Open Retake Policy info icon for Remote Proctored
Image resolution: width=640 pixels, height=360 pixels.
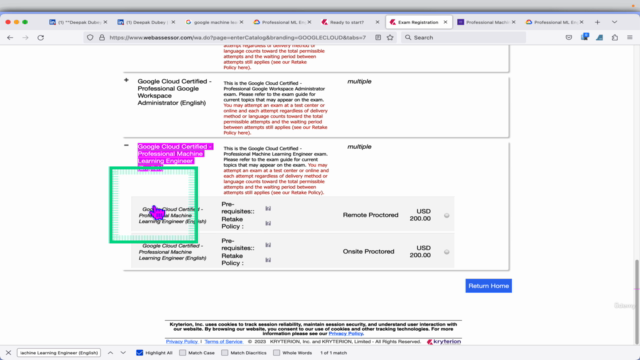tap(268, 223)
